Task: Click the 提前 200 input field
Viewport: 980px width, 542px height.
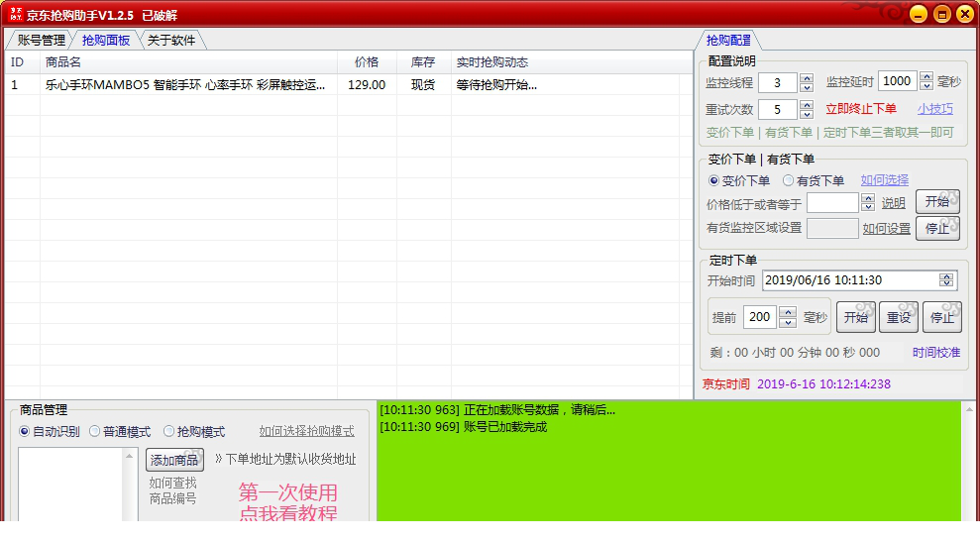Action: [760, 317]
